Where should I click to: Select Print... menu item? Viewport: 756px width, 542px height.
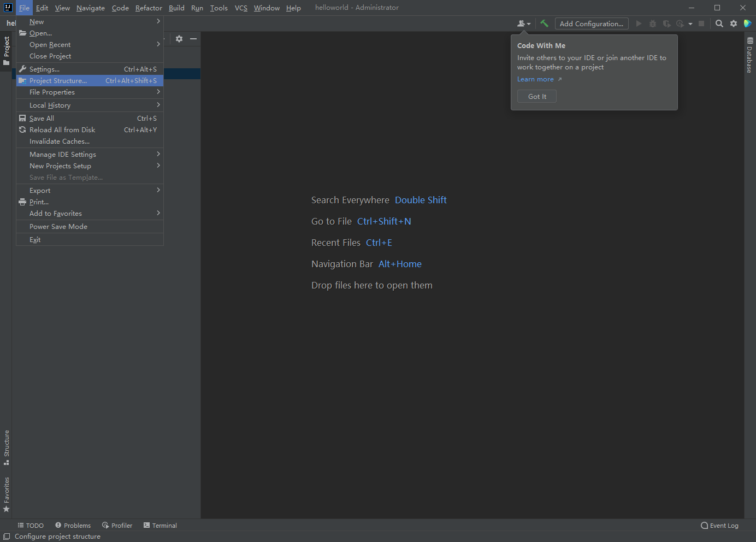(90, 202)
